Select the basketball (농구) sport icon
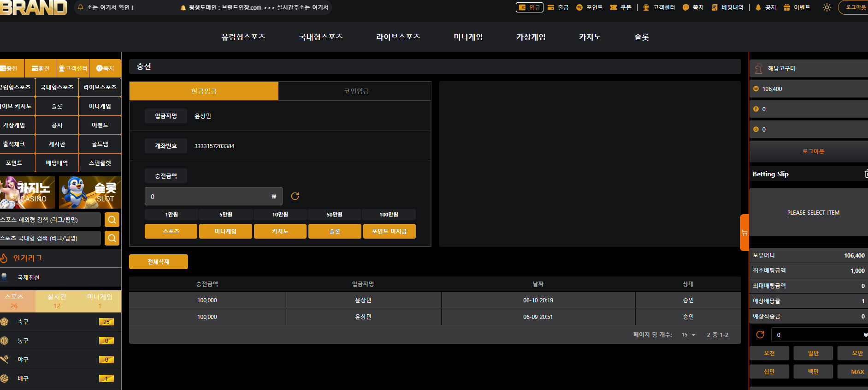Screen dimensions: 868x390 tap(5, 341)
